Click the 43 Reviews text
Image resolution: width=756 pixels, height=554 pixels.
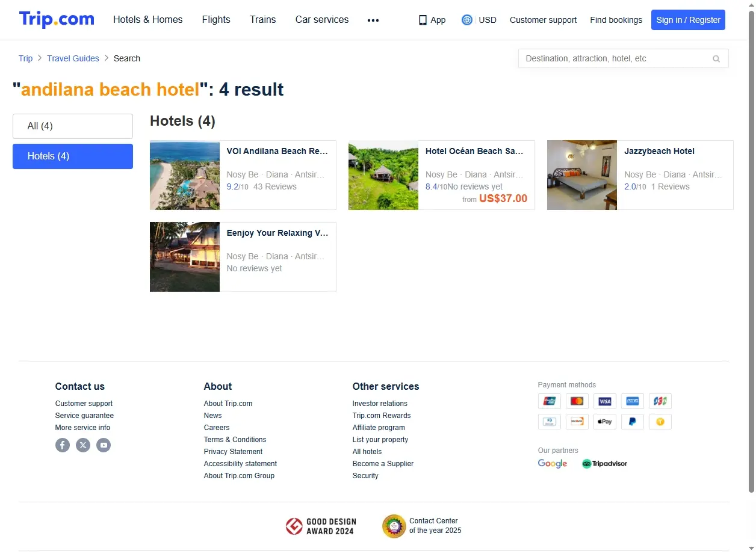pyautogui.click(x=275, y=186)
